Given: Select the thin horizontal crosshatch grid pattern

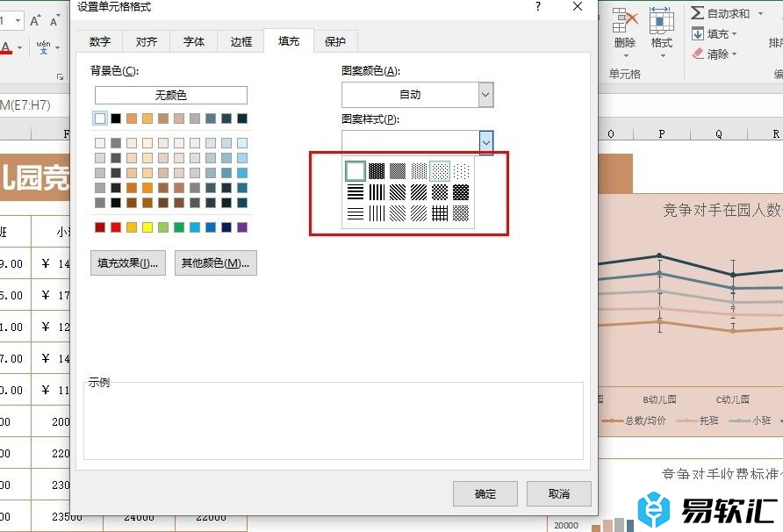Looking at the screenshot, I should point(440,213).
